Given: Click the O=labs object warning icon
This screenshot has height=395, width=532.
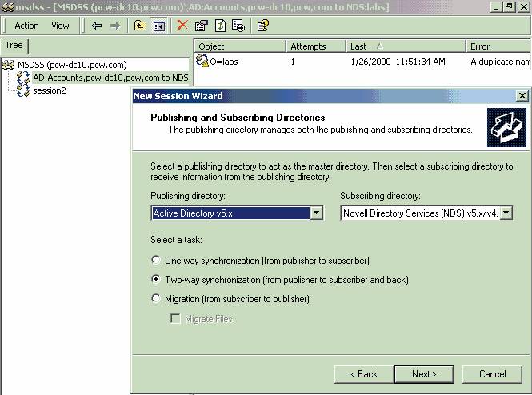Looking at the screenshot, I should click(202, 61).
